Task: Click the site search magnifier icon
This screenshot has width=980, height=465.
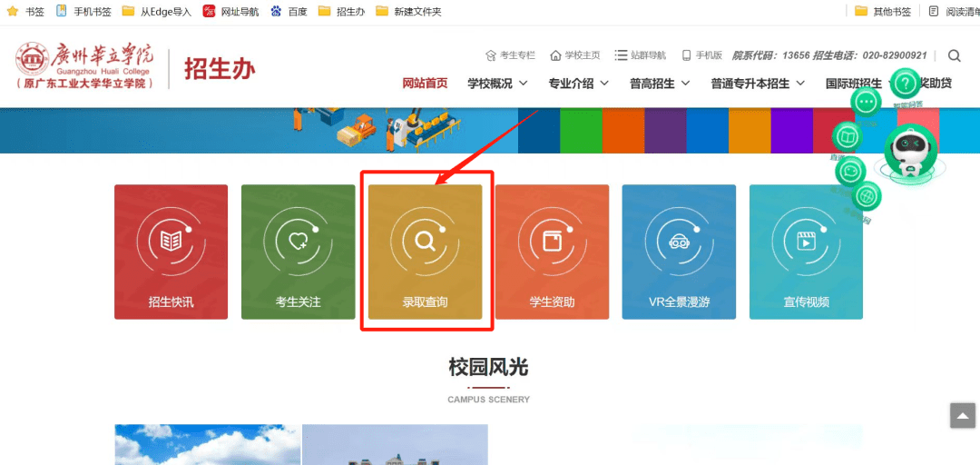Action: (954, 55)
